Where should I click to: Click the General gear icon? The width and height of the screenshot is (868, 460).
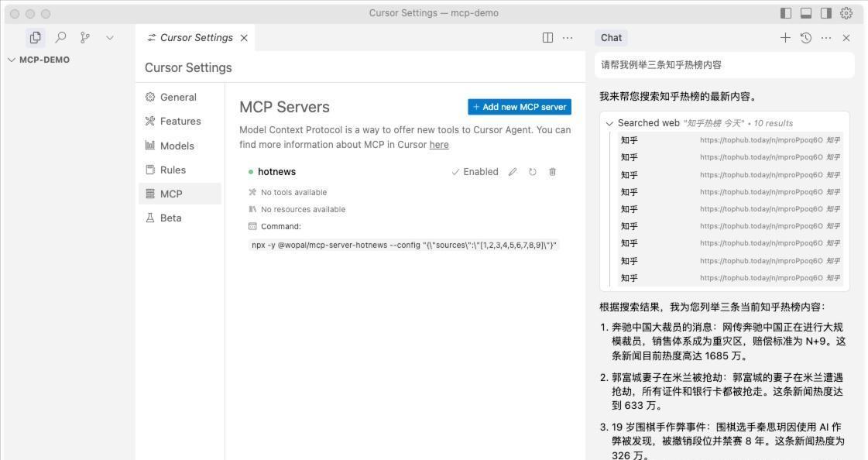click(150, 97)
